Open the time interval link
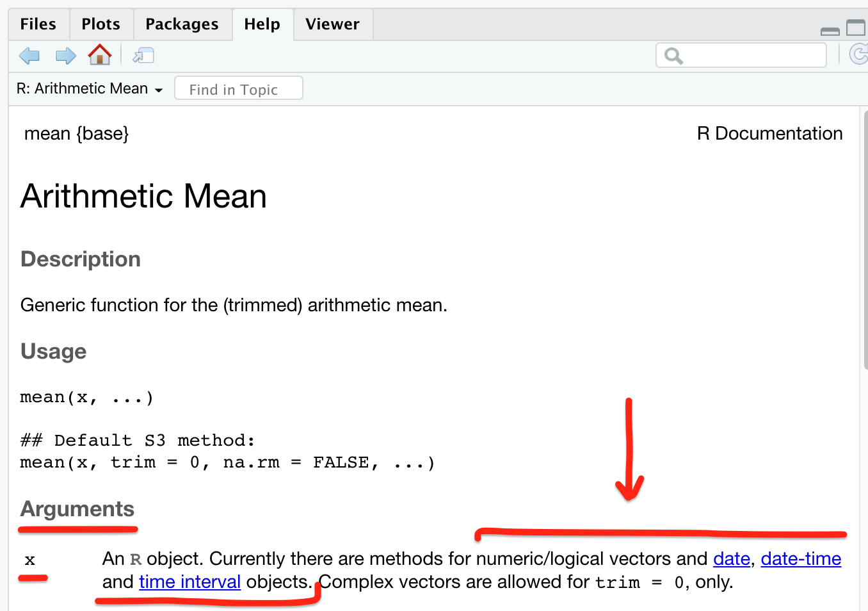Screen dimensions: 868x611 [x=190, y=582]
